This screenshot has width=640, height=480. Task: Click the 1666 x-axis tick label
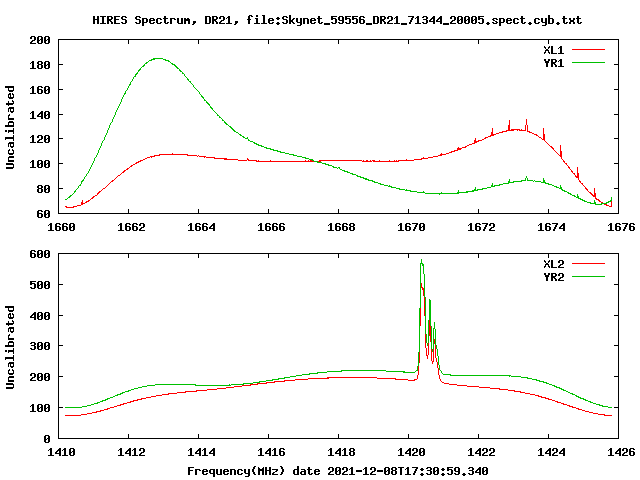(271, 227)
